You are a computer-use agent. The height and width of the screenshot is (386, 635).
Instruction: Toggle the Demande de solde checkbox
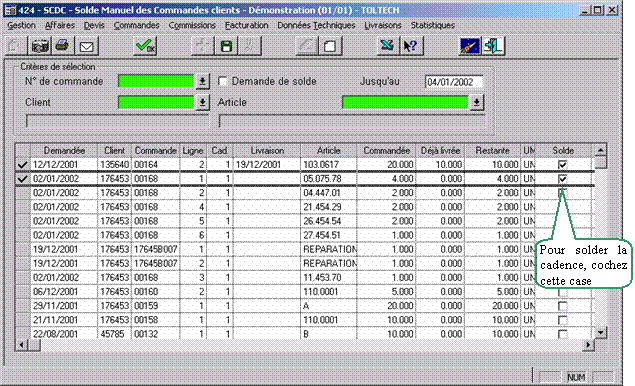(223, 81)
